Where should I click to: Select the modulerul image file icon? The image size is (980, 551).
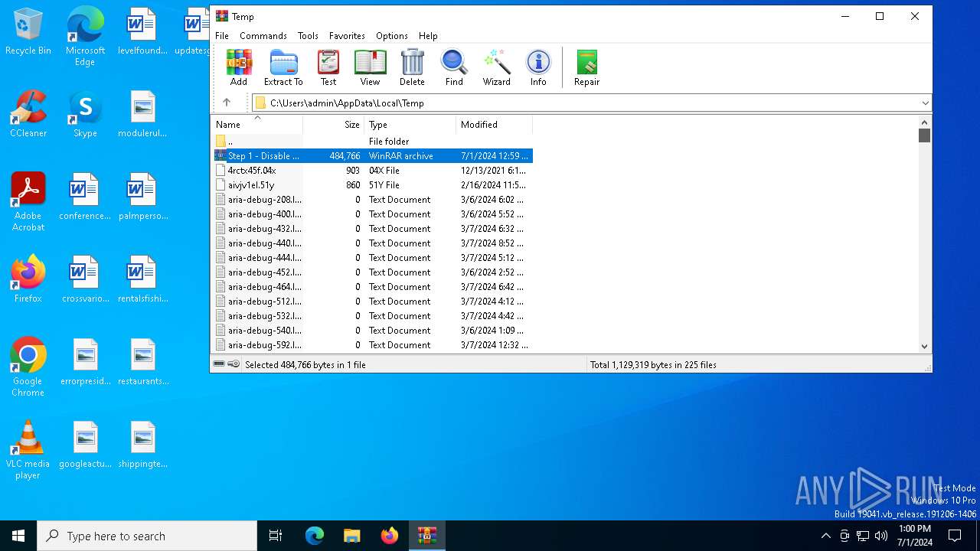142,114
